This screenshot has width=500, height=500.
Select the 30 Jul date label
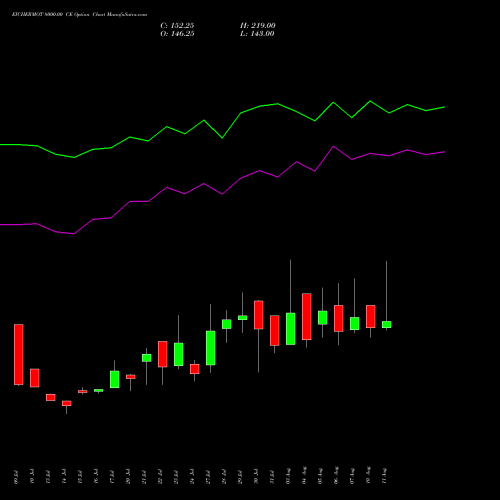tap(256, 477)
